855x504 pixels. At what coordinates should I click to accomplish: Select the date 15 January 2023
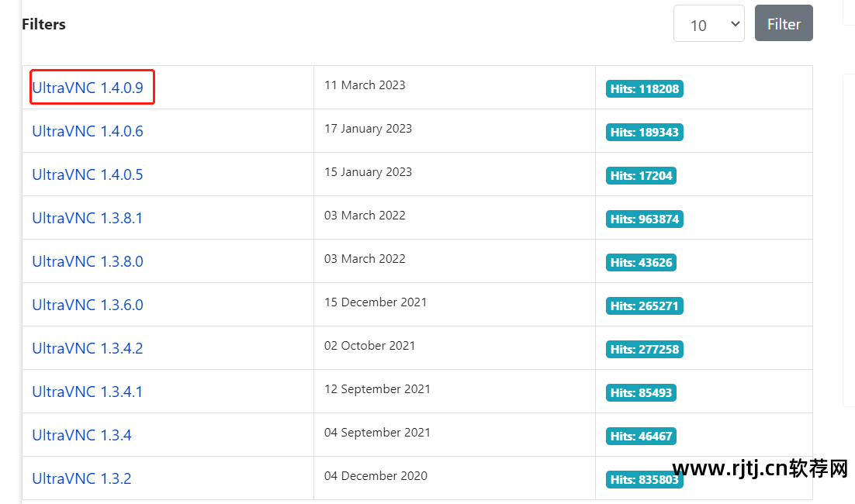368,172
